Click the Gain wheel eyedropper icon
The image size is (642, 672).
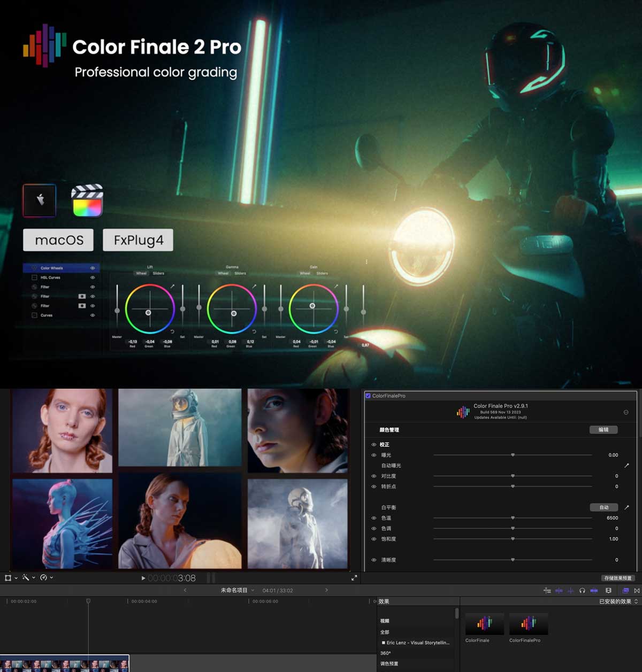click(337, 287)
